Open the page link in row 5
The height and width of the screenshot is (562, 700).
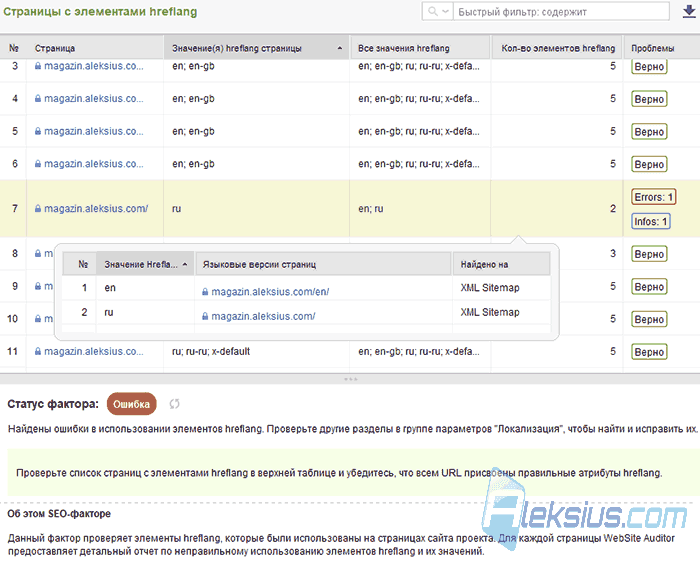tap(94, 131)
